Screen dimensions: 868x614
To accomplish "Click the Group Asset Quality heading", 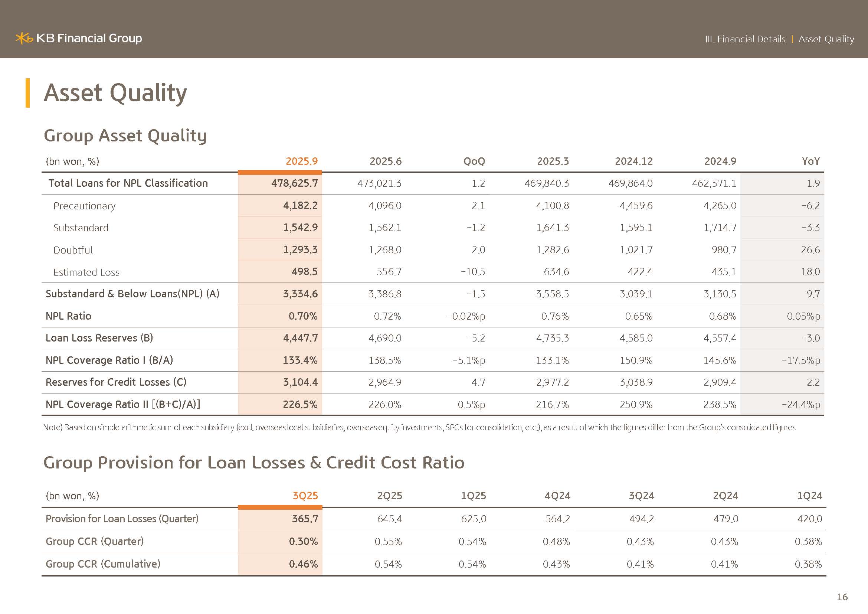I will (125, 136).
